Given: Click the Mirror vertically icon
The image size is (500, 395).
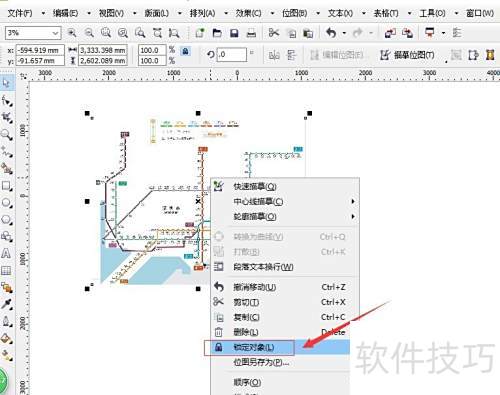Looking at the screenshot, I should (291, 55).
